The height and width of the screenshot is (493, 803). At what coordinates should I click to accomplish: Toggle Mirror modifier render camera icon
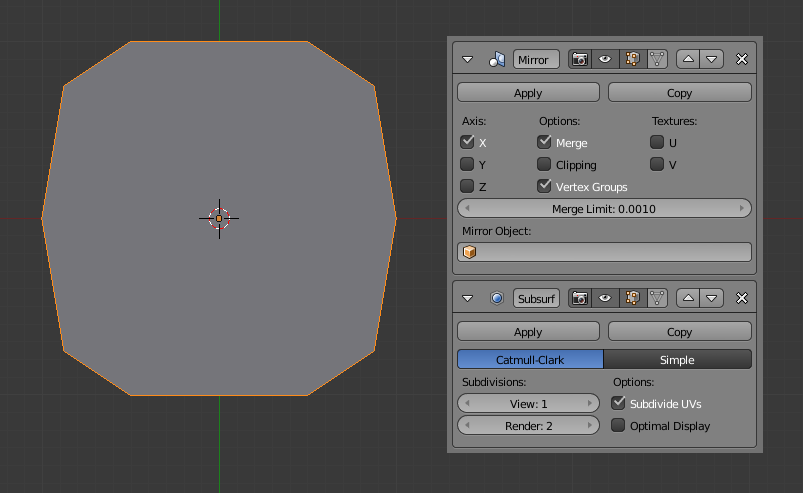[579, 59]
